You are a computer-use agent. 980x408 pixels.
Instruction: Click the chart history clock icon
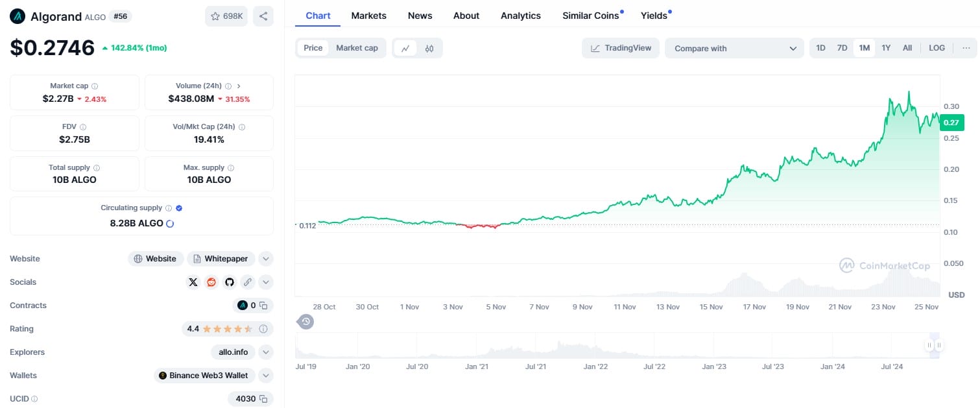coord(306,321)
